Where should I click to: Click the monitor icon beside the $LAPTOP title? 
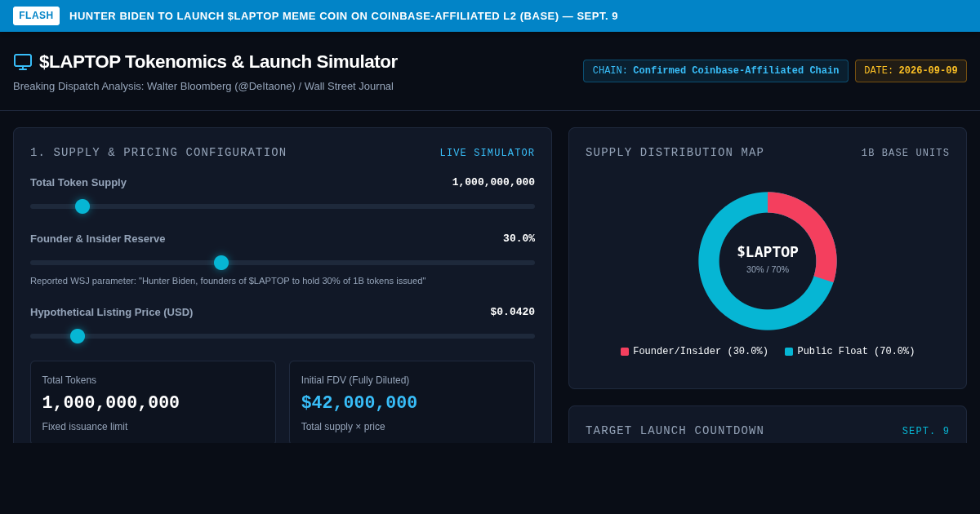click(x=23, y=62)
